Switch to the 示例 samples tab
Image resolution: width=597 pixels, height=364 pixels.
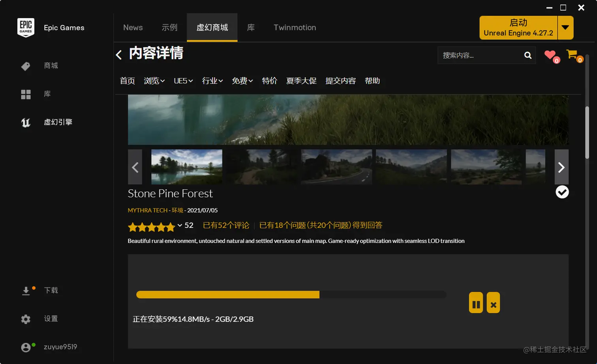170,28
